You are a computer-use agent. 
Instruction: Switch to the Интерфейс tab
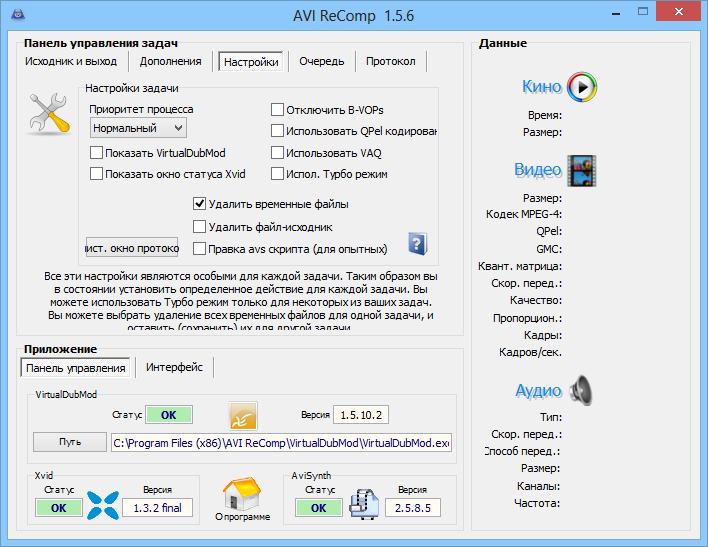(x=174, y=367)
